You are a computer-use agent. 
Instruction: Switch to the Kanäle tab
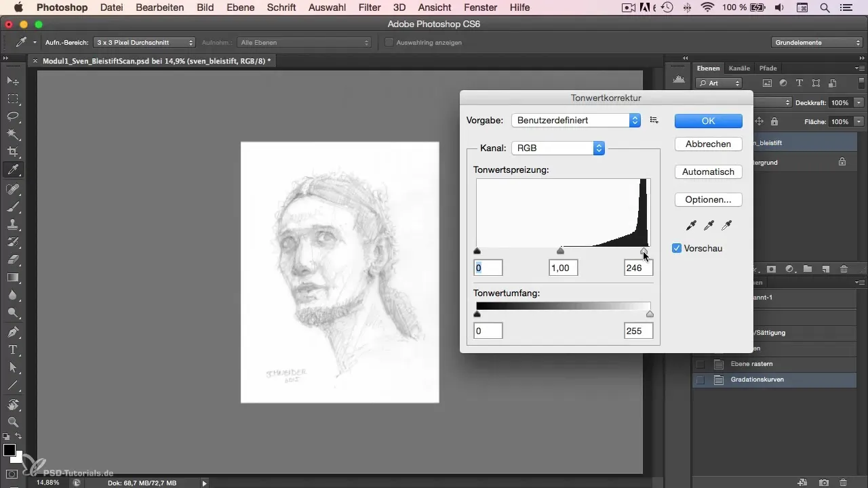coord(739,68)
